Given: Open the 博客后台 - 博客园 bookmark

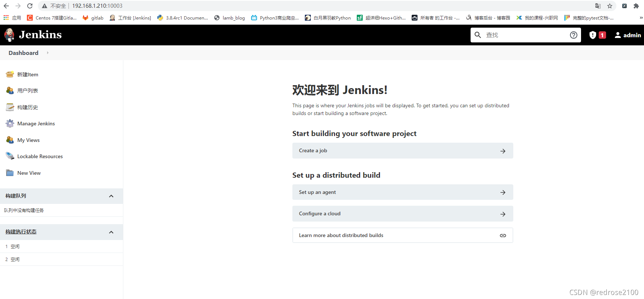Looking at the screenshot, I should click(488, 18).
